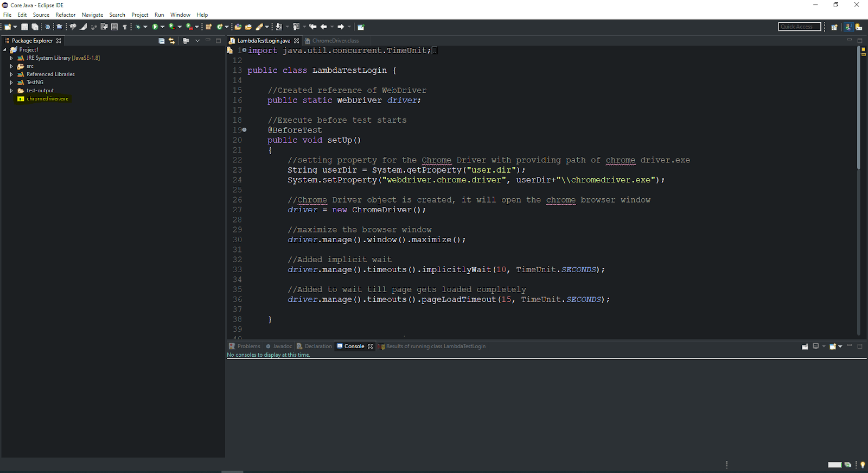Switch to the Git perspective icon
This screenshot has height=473, width=868.
(859, 27)
